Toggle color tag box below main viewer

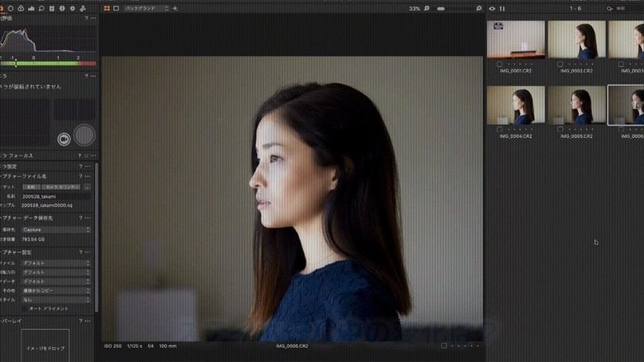(x=443, y=346)
